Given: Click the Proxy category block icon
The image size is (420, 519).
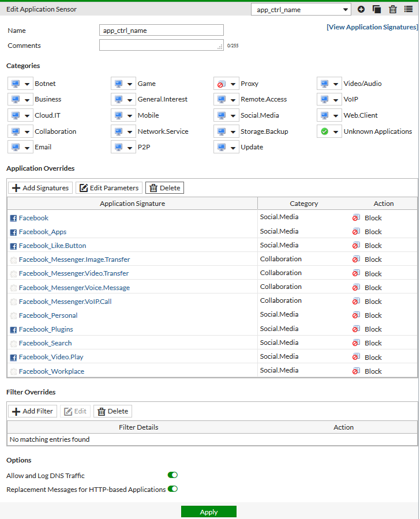Looking at the screenshot, I should coord(221,84).
